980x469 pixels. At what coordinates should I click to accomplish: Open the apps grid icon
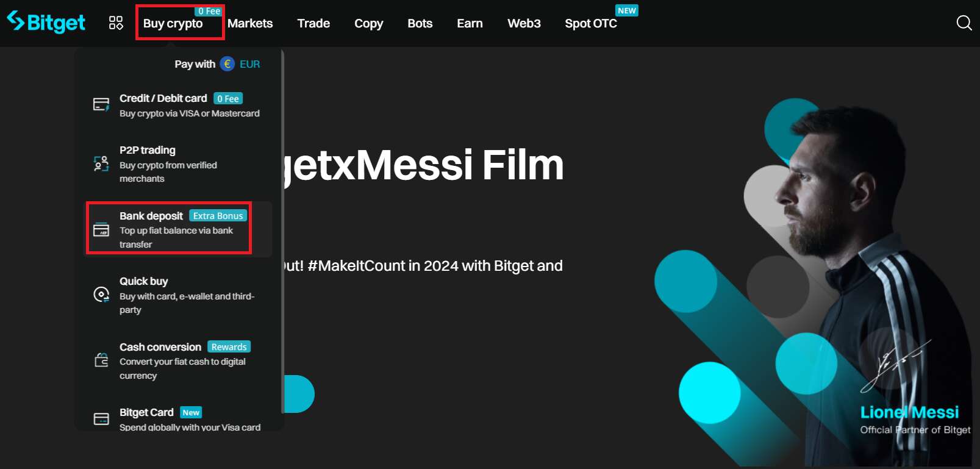click(116, 23)
